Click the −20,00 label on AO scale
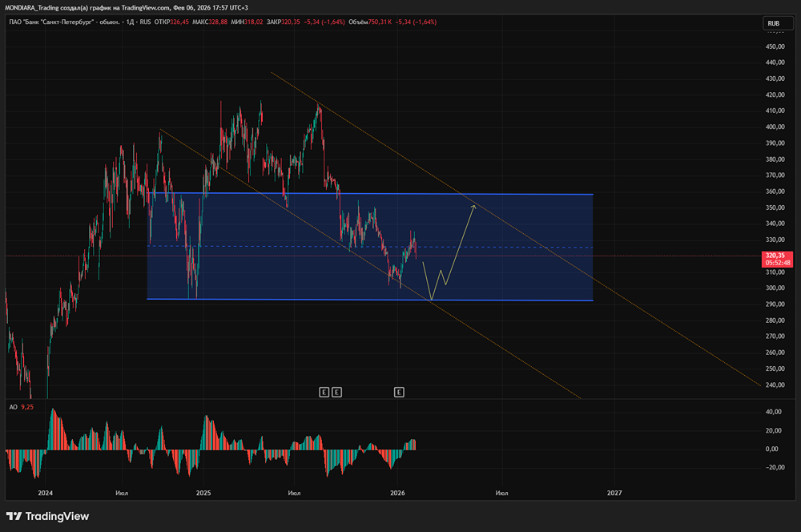 click(x=775, y=467)
